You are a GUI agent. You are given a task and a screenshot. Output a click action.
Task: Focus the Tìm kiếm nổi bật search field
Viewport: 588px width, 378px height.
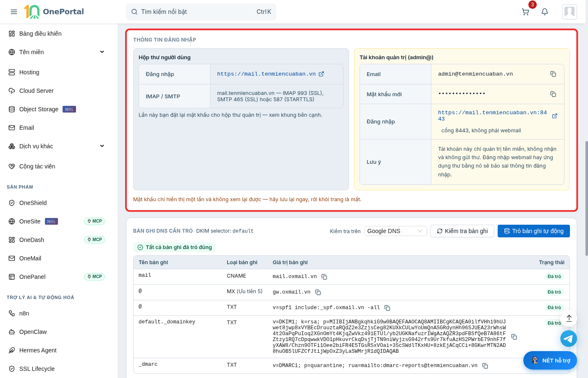click(x=201, y=12)
